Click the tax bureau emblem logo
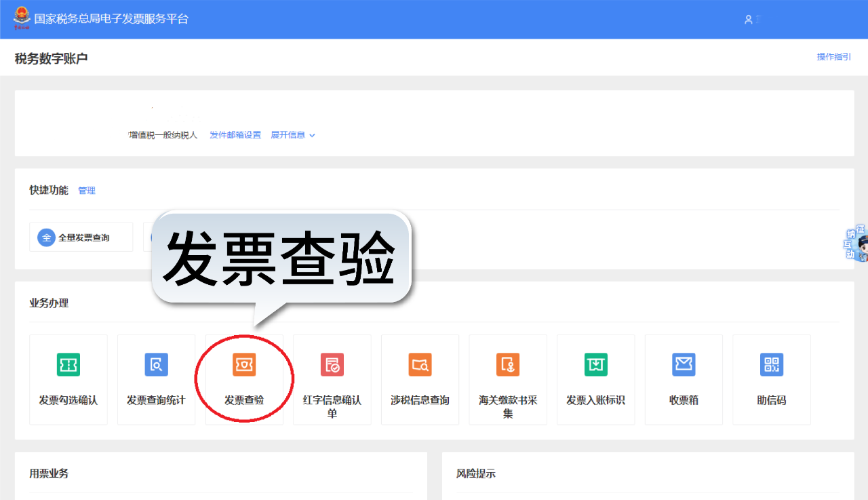The height and width of the screenshot is (500, 868). (22, 18)
